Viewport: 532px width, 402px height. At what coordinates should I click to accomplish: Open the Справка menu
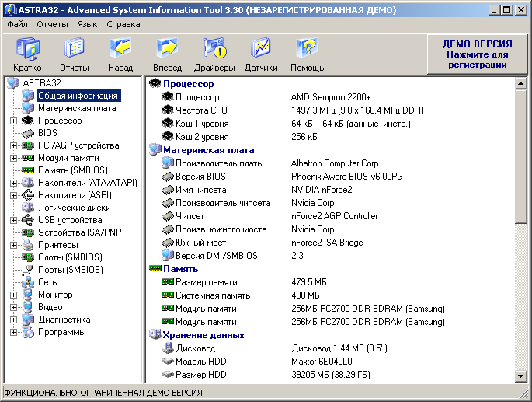coord(123,24)
